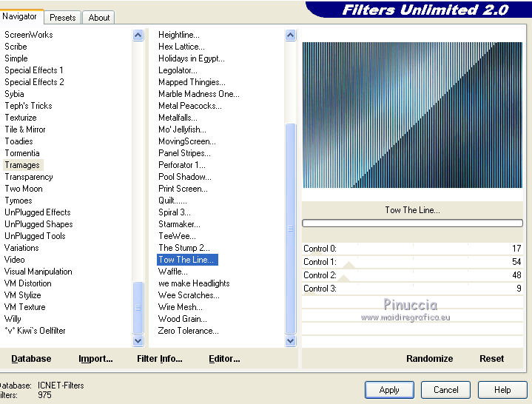Choose the Tow The Line... filter
The image size is (532, 404).
click(x=187, y=260)
